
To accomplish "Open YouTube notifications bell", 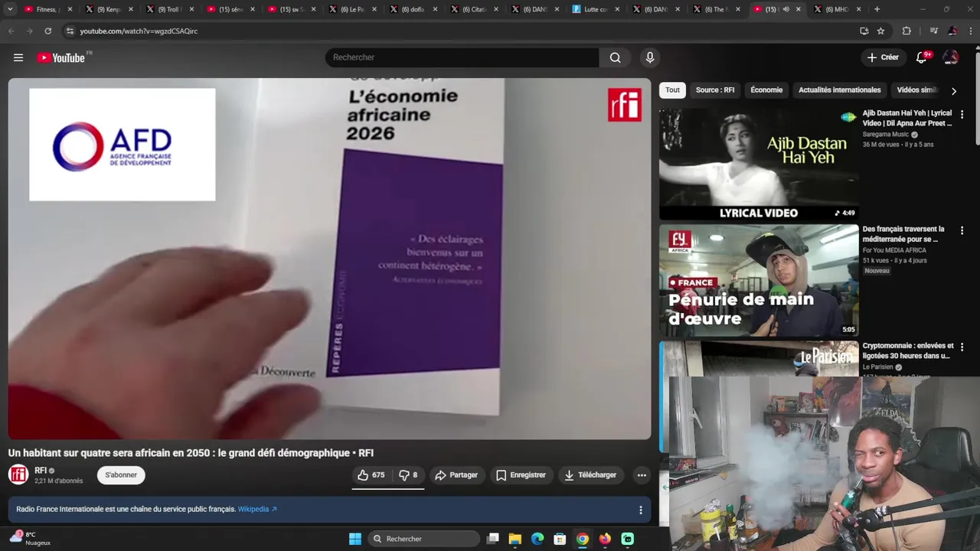I will (x=922, y=57).
